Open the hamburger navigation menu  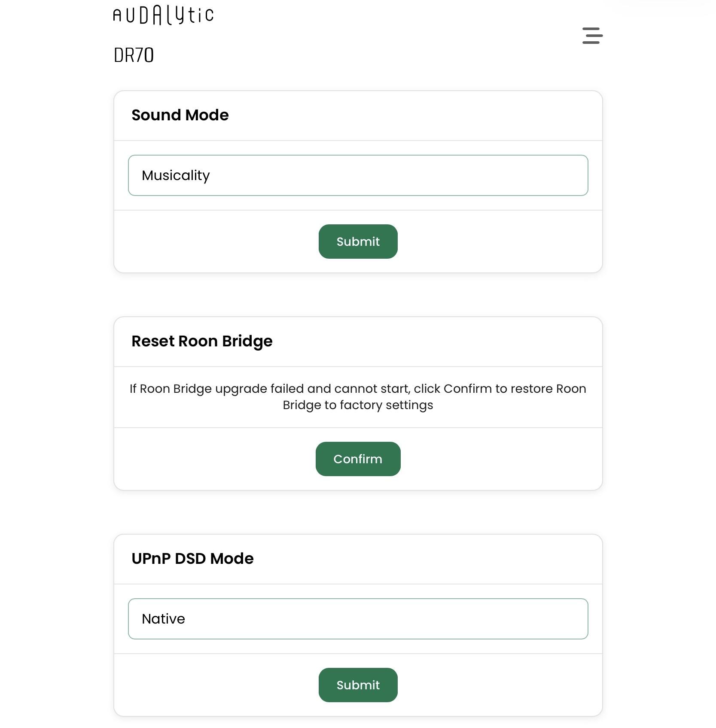592,36
